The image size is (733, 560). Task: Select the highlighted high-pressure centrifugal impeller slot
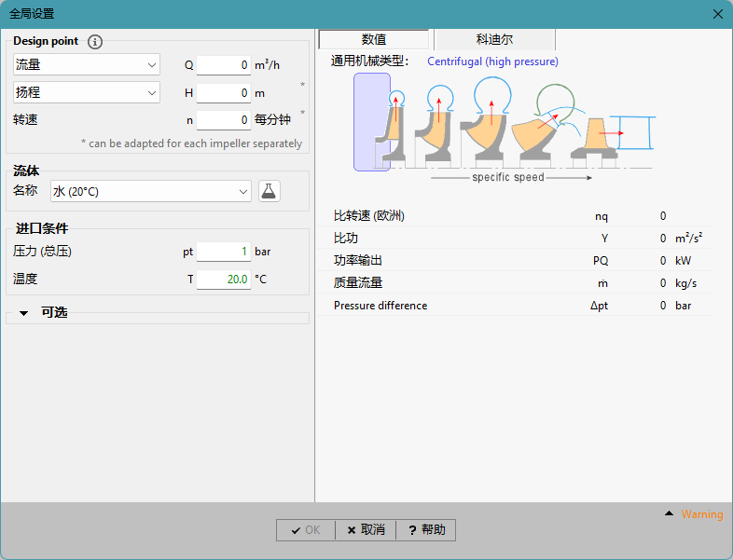pyautogui.click(x=371, y=122)
